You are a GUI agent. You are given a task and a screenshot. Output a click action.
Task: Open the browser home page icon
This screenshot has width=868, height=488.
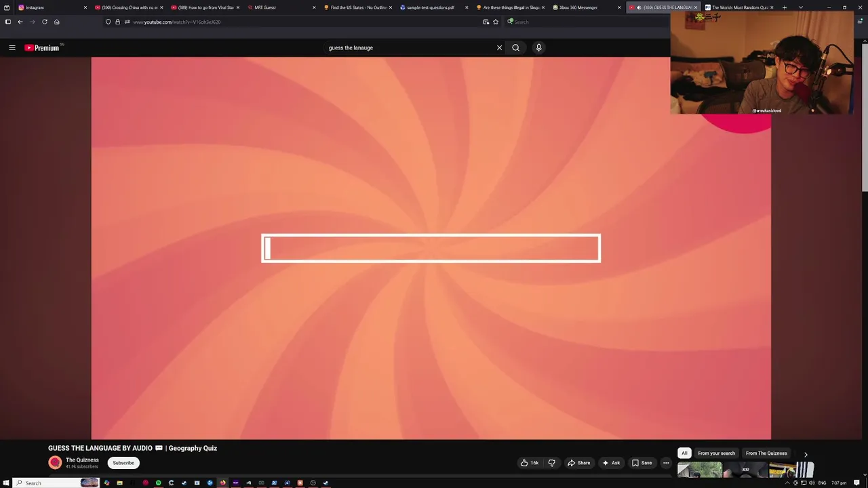click(x=57, y=22)
